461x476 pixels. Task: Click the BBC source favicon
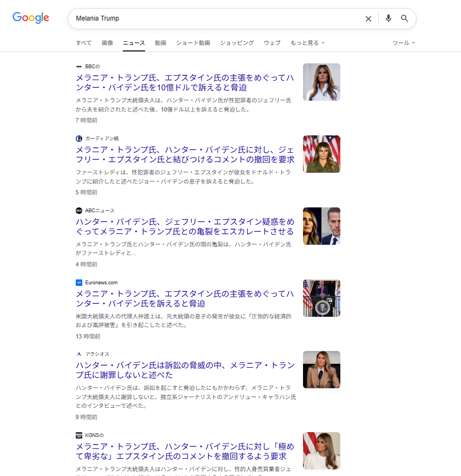coord(79,67)
